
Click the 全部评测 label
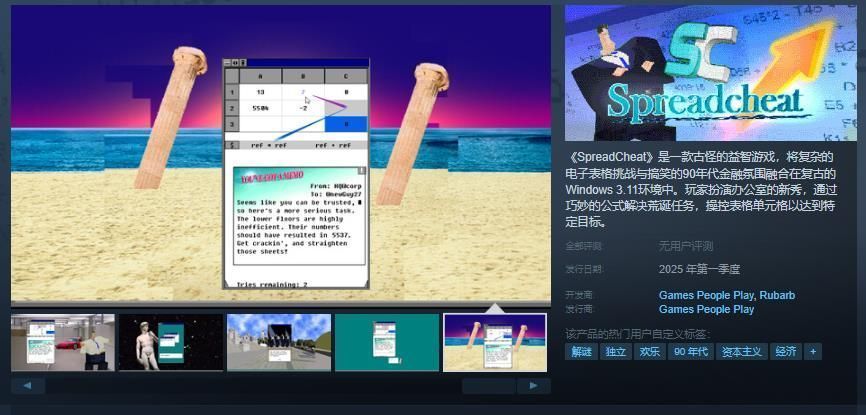point(583,246)
